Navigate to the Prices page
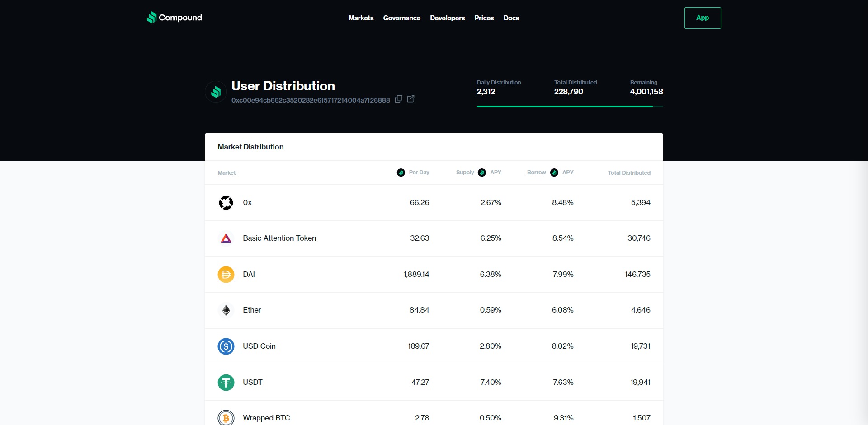 (484, 18)
